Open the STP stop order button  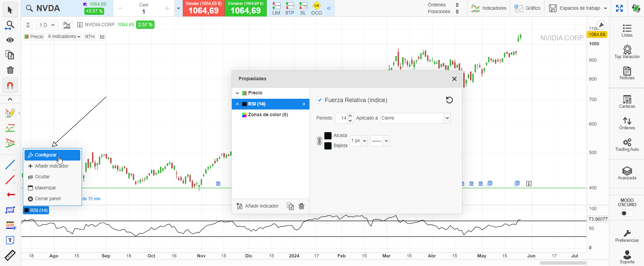(x=290, y=8)
